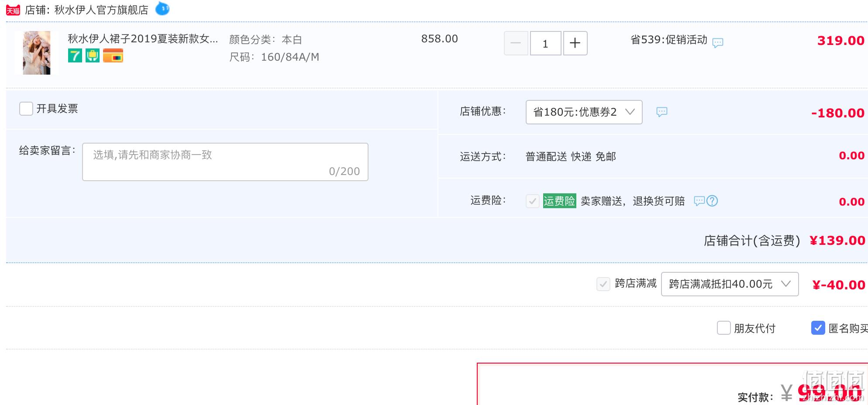Open the product thumbnail image
The width and height of the screenshot is (868, 405).
37,53
